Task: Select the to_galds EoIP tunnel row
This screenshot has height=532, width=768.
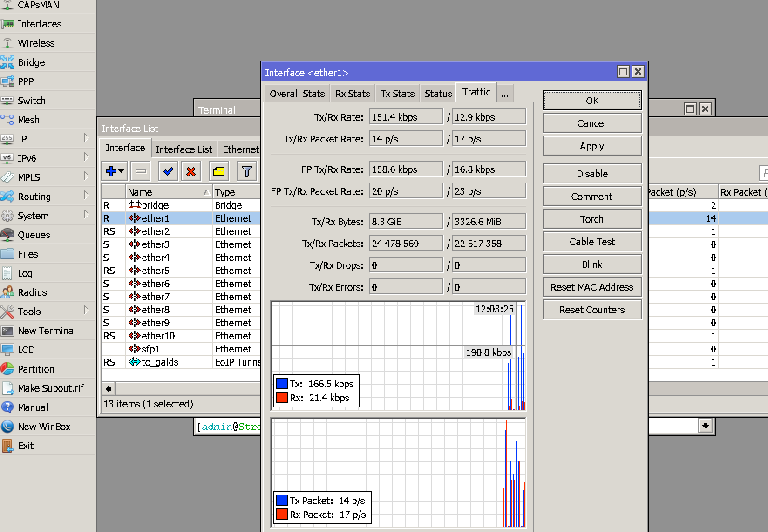Action: tap(181, 362)
